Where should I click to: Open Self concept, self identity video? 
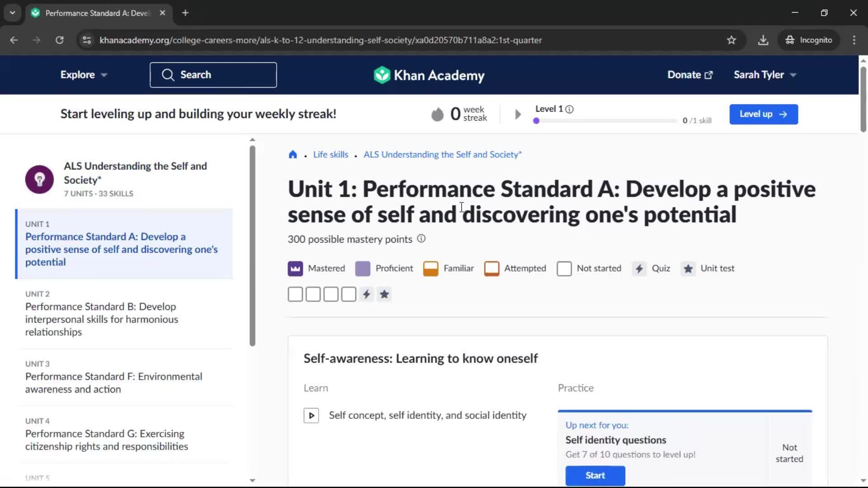[x=427, y=415]
